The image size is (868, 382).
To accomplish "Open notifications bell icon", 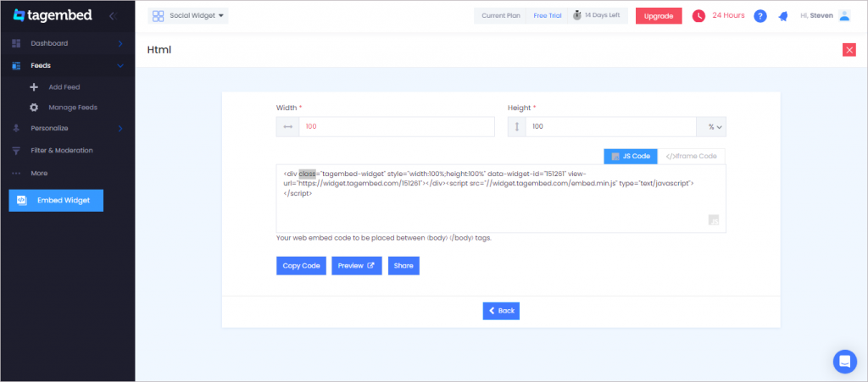I will coord(782,16).
